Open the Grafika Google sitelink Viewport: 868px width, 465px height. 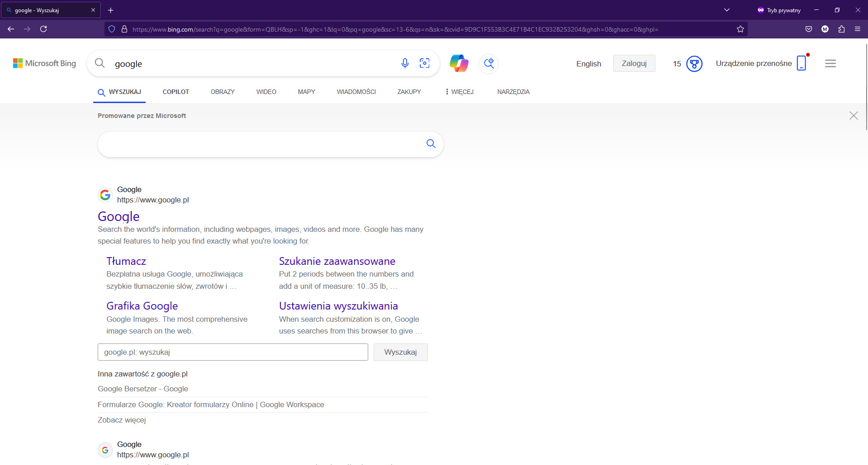pos(142,306)
